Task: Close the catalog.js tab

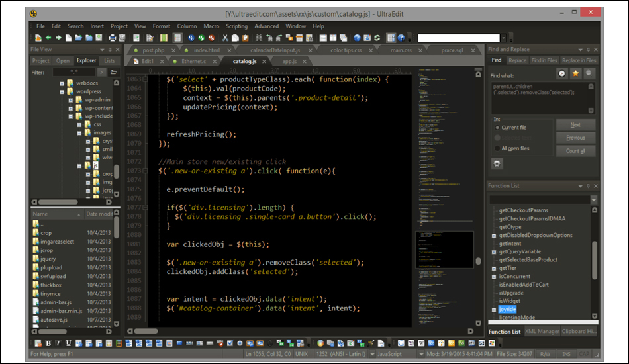Action: [x=264, y=62]
